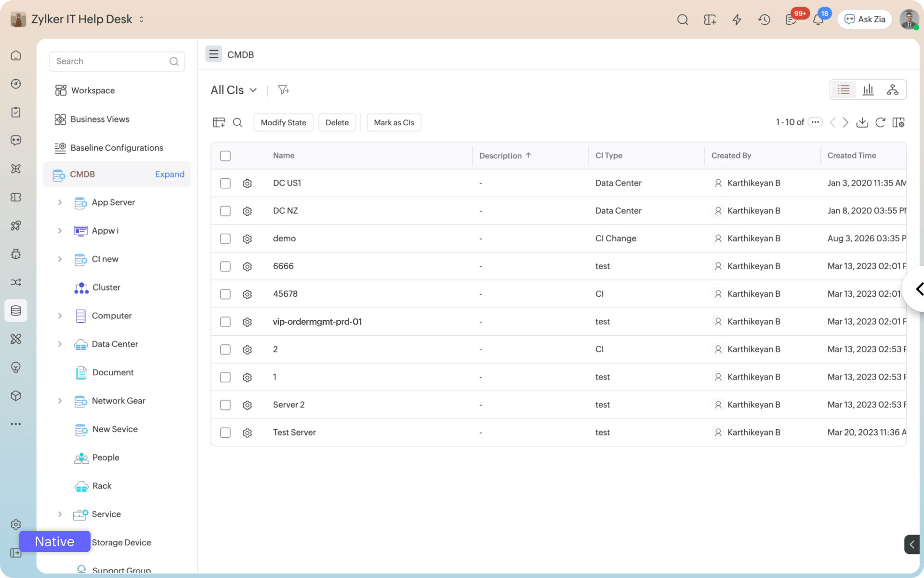Open tasks icon with 99+ badge
Viewport: 924px width, 578px height.
coord(791,20)
